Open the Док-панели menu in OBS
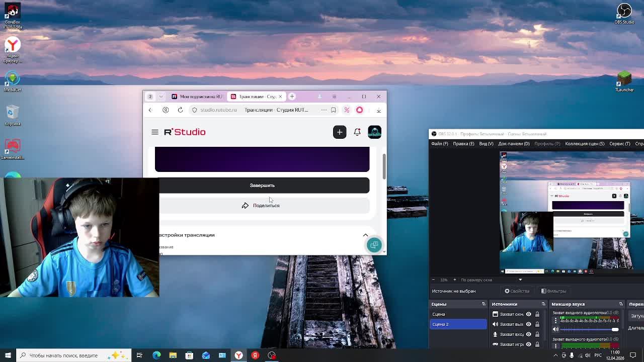This screenshot has height=362, width=644. [x=514, y=144]
